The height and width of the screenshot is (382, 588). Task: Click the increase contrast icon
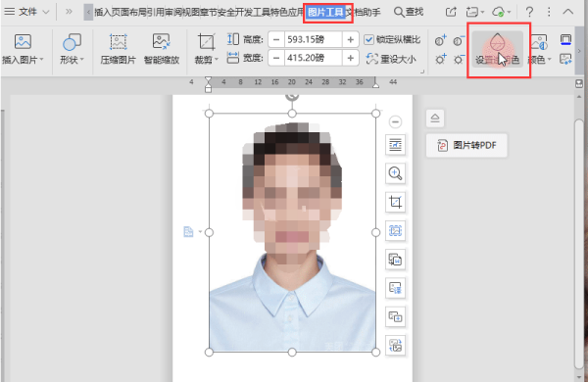point(441,40)
